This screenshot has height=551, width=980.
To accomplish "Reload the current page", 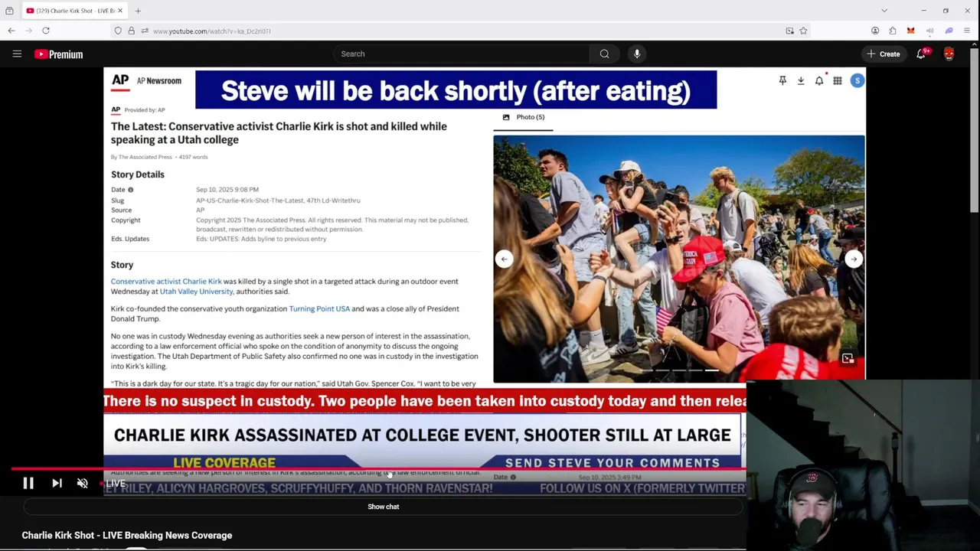I will pyautogui.click(x=46, y=31).
